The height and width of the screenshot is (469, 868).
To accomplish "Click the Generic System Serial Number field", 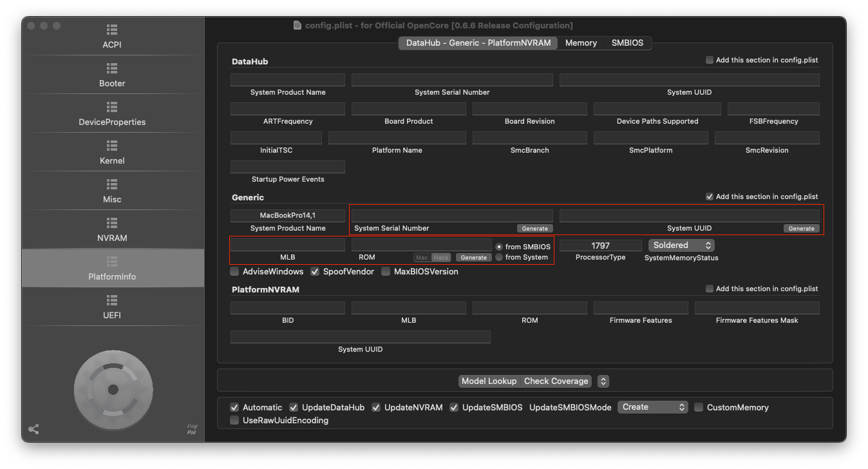I will pyautogui.click(x=452, y=215).
